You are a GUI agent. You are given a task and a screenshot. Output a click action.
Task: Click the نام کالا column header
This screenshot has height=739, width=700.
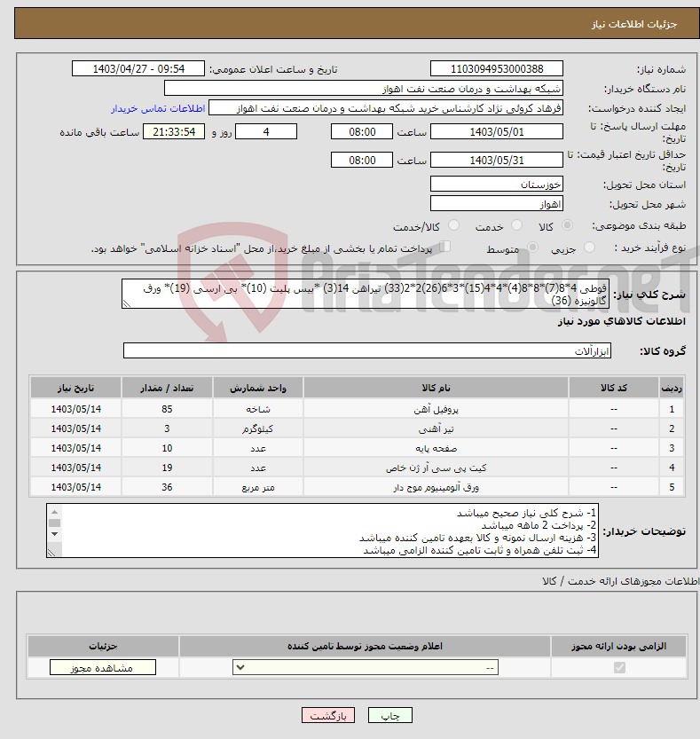tap(436, 388)
